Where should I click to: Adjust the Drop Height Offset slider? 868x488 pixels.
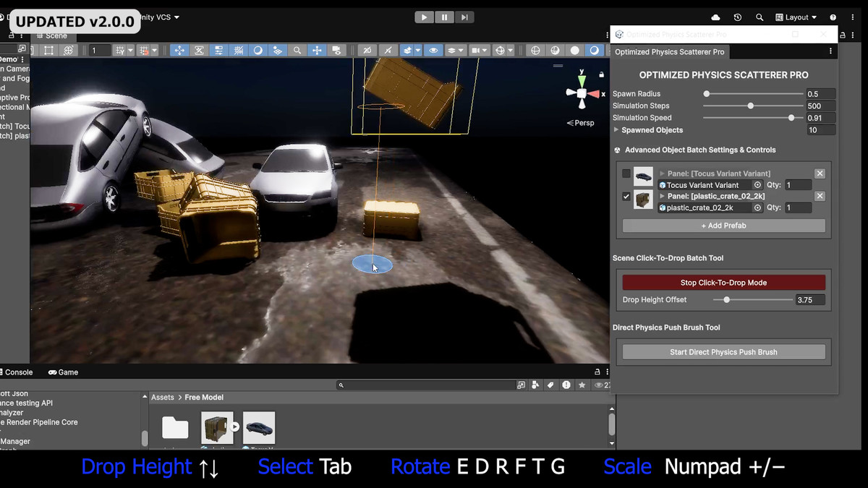[752, 299]
